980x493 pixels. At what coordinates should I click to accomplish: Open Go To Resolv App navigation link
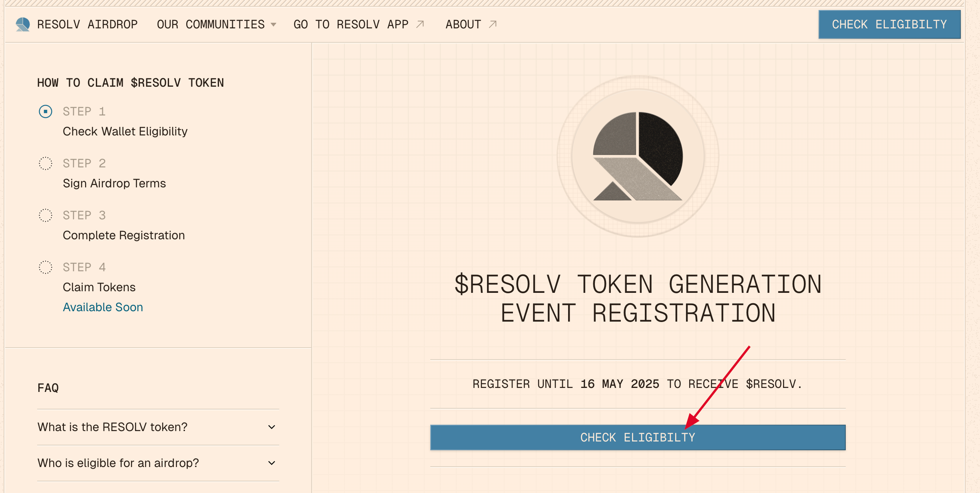351,24
